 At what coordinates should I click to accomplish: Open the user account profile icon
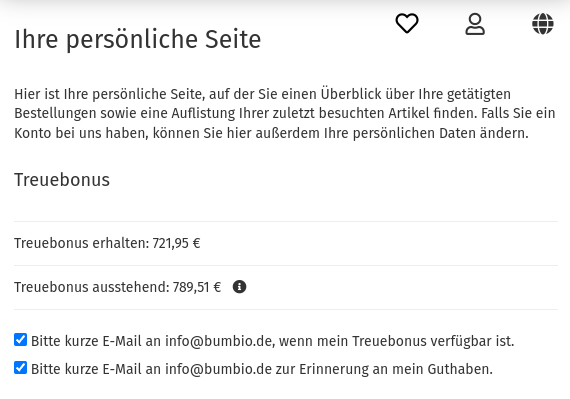pos(475,24)
